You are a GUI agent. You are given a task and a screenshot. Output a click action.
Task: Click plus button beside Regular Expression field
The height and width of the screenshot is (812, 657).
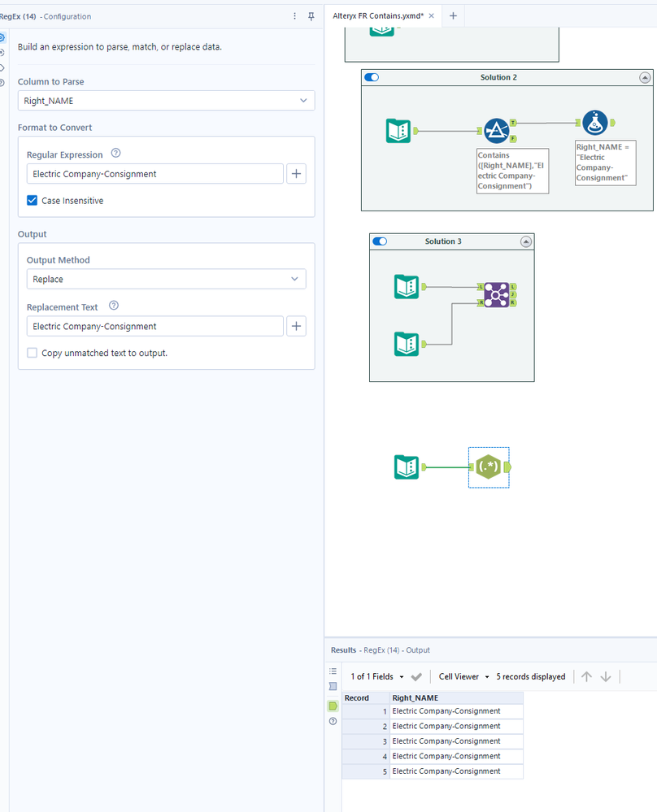coord(296,174)
